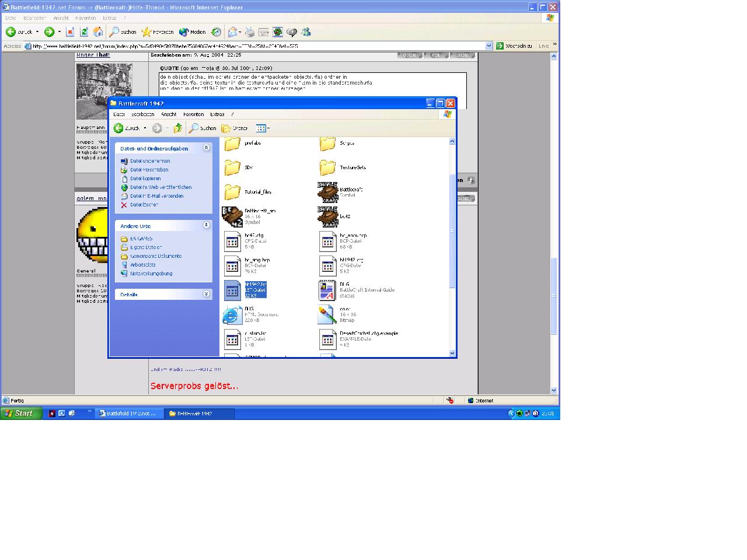This screenshot has width=747, height=560.
Task: Open dropdown arrow beside Explorer Zurück button
Action: coord(145,128)
